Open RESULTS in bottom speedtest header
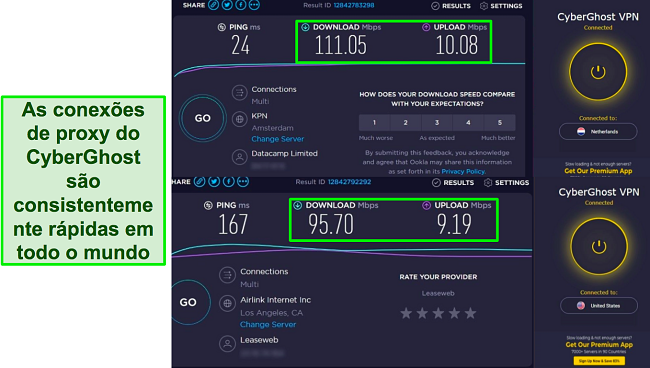650x368 pixels. pos(453,182)
